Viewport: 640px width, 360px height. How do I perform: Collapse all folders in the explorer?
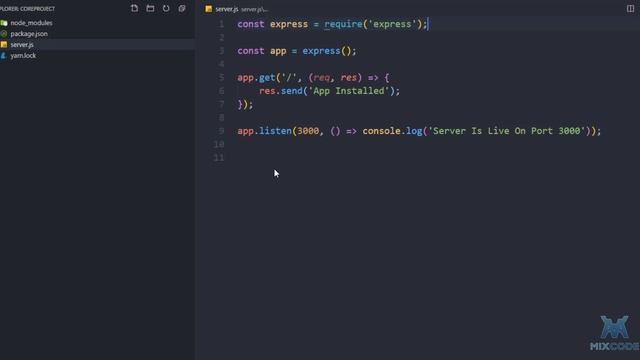tap(182, 8)
